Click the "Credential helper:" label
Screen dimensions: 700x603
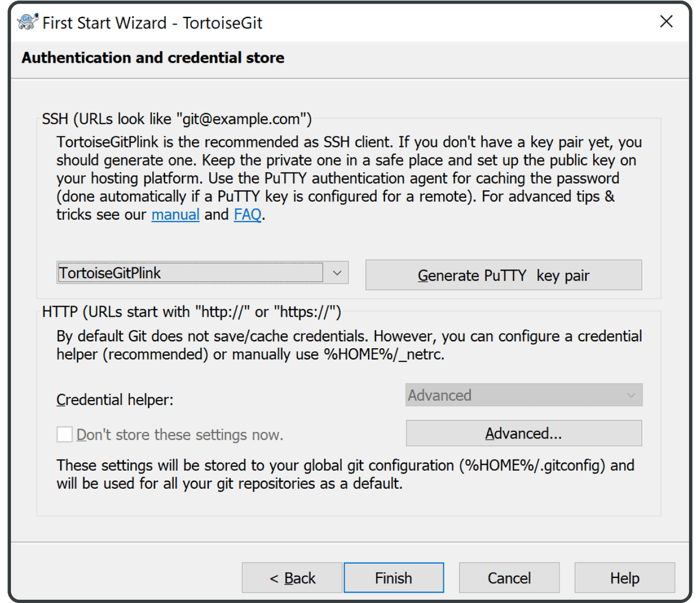pyautogui.click(x=115, y=400)
